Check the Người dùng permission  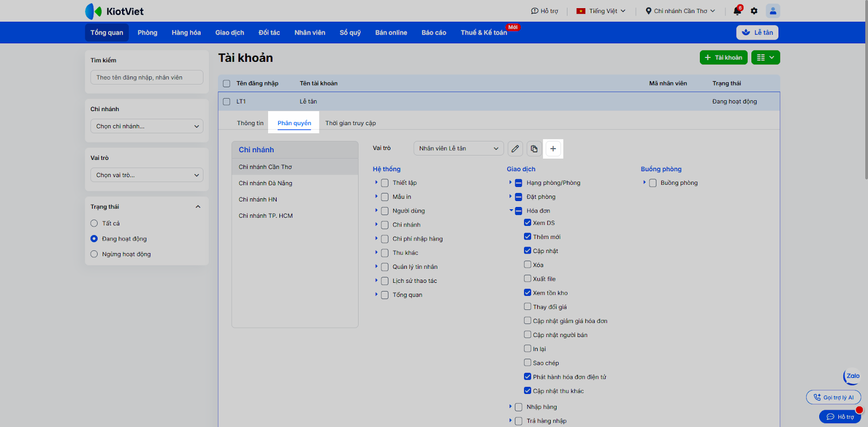tap(385, 211)
